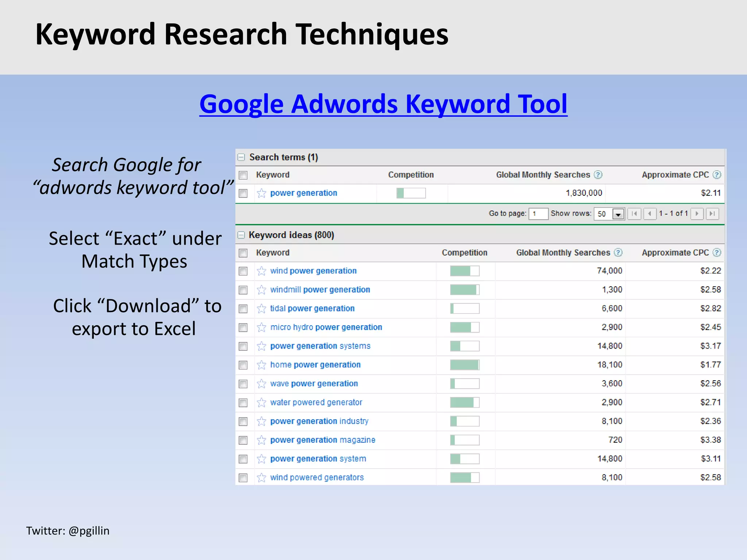
Task: Open the 'power generation magazine' keyword link
Action: (x=322, y=440)
